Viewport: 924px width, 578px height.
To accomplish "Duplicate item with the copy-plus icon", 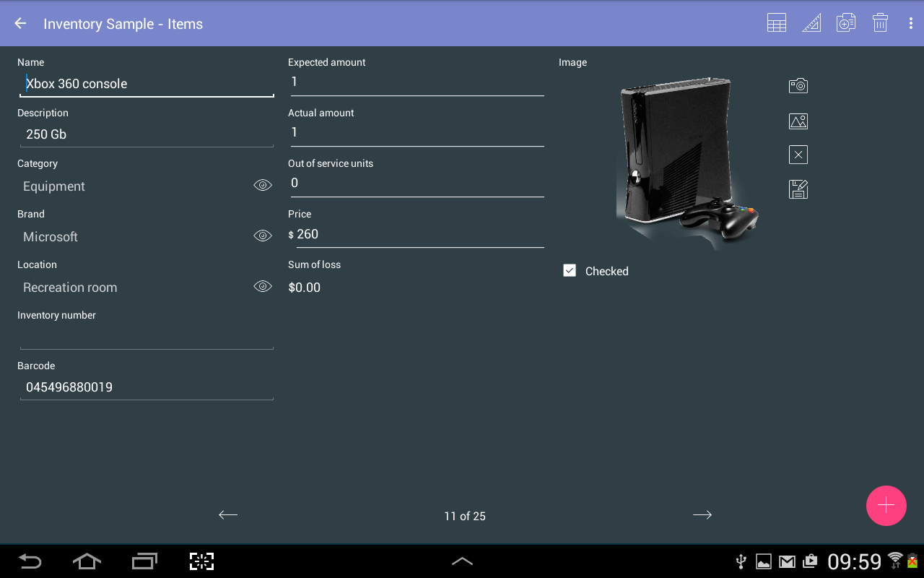I will [846, 23].
